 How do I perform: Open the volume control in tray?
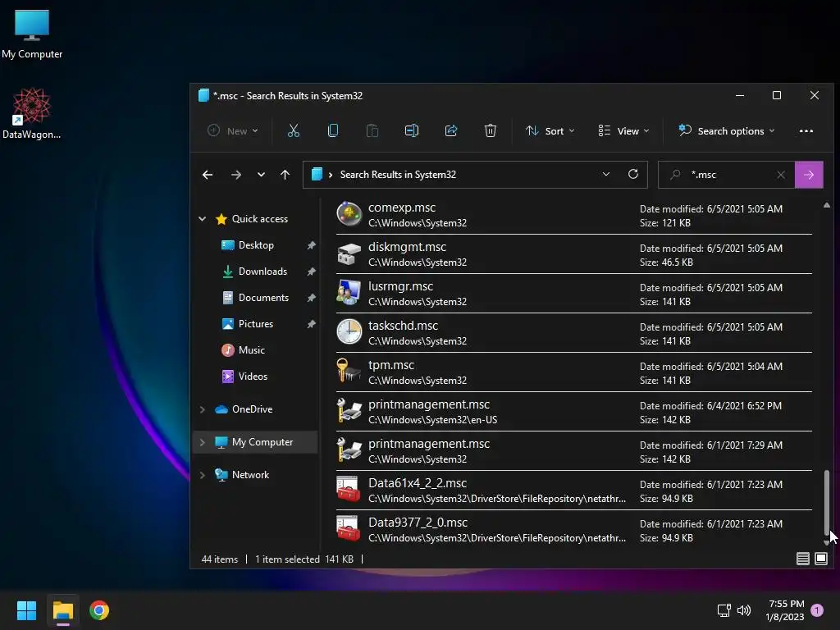point(743,610)
